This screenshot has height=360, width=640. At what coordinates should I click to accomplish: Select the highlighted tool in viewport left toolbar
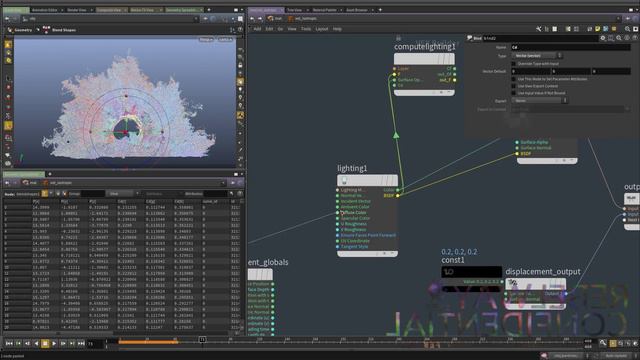[x=8, y=126]
